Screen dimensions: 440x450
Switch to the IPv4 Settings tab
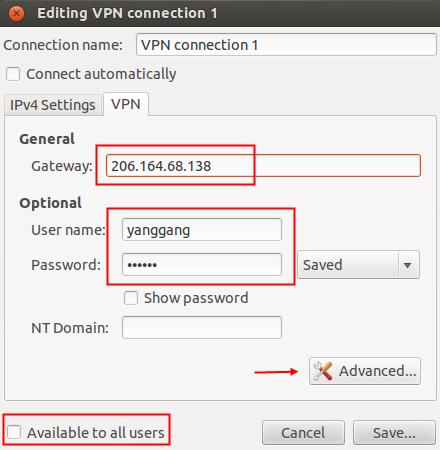[53, 105]
